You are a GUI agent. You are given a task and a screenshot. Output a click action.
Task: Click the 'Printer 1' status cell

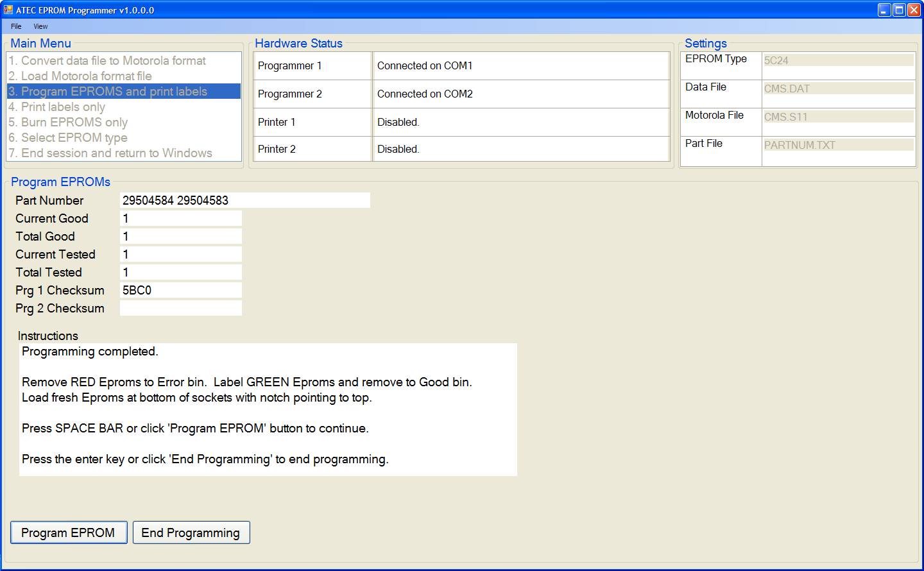312,122
